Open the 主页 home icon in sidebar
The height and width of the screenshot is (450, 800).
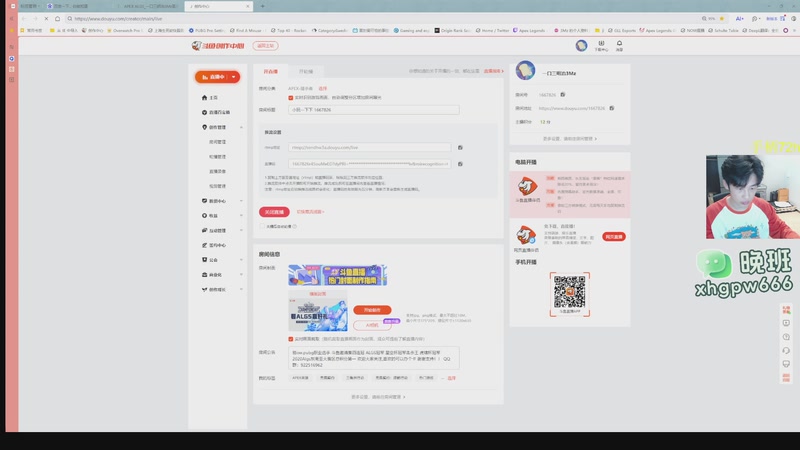click(205, 97)
